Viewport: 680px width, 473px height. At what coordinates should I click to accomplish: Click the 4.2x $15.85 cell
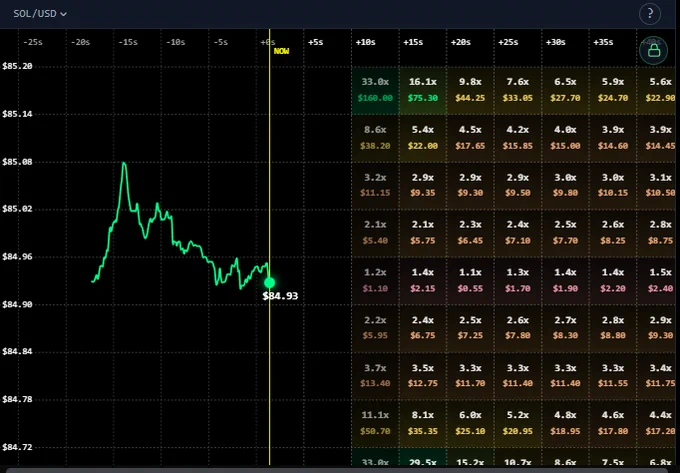point(518,138)
